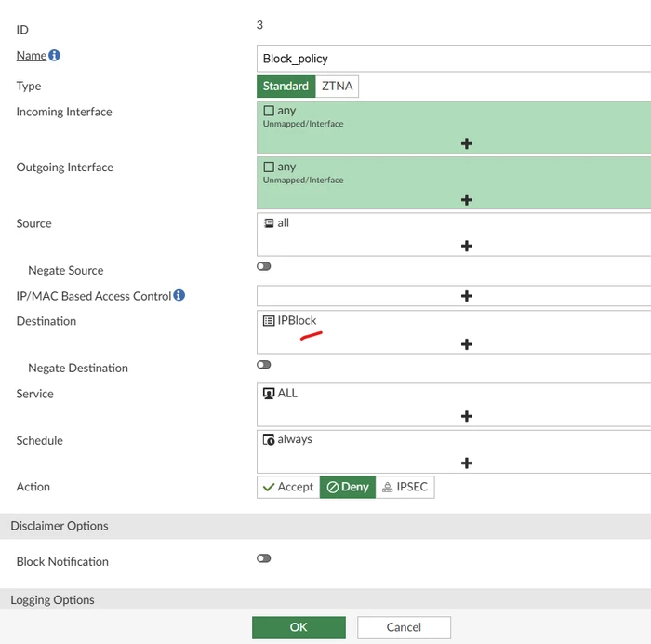Select the IPBlock destination entry

[x=290, y=320]
